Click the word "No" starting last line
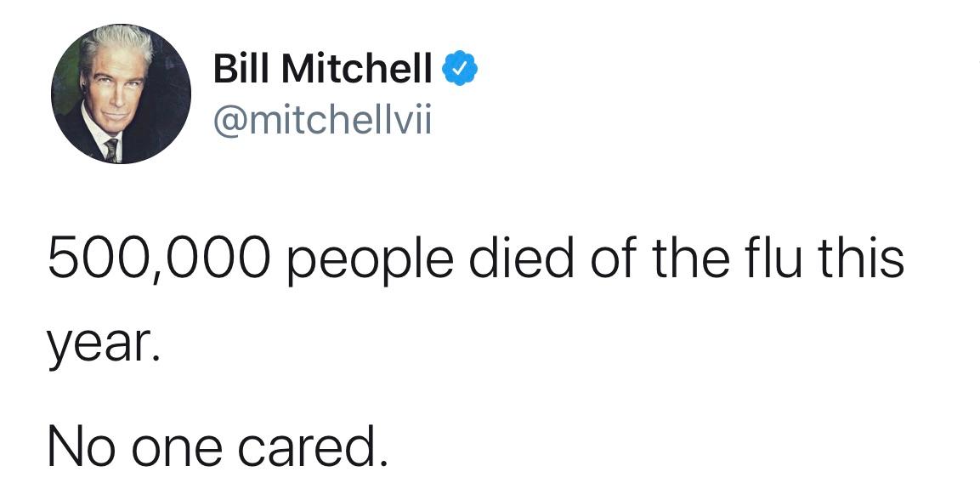Image resolution: width=980 pixels, height=483 pixels. pyautogui.click(x=78, y=446)
